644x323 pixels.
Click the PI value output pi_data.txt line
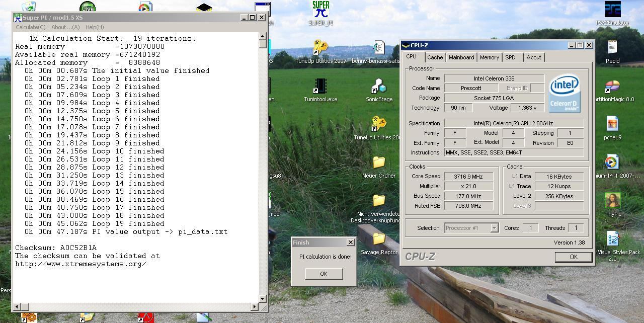126,231
